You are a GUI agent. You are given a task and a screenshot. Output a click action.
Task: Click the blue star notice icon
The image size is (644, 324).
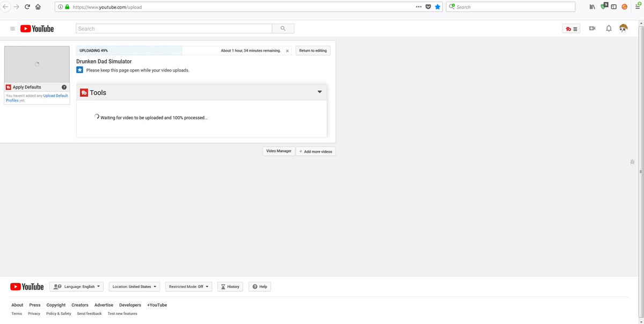(x=80, y=70)
